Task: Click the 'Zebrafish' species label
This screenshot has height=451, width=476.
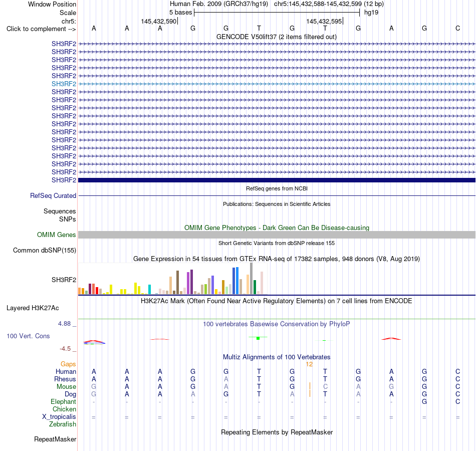Action: coord(63,424)
